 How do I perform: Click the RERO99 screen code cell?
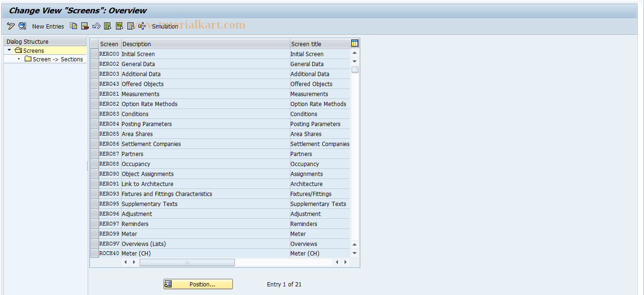coord(110,234)
